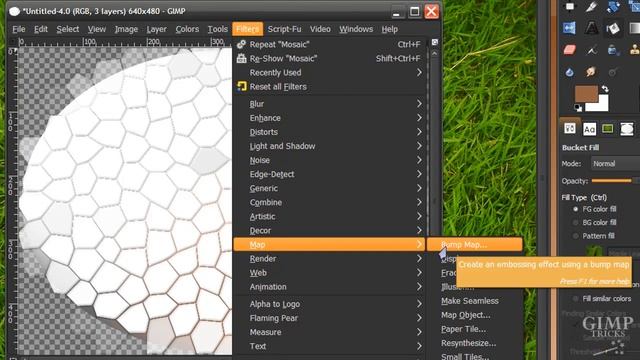640x360 pixels.
Task: Click the vertical scrollbar up arrow
Action: 435,53
